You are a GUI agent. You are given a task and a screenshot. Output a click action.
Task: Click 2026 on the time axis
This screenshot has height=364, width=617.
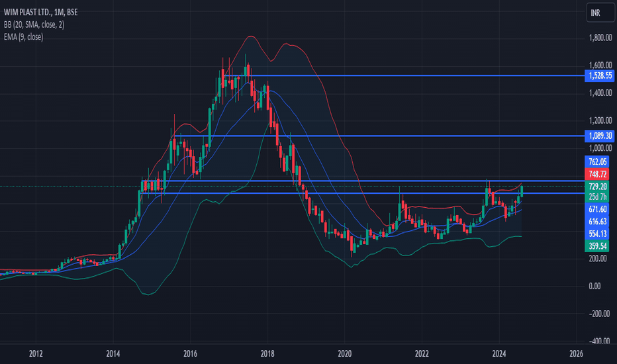pos(576,353)
